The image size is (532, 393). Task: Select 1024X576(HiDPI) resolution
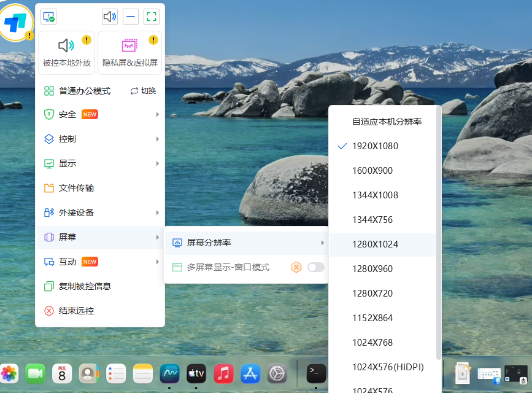(x=383, y=367)
